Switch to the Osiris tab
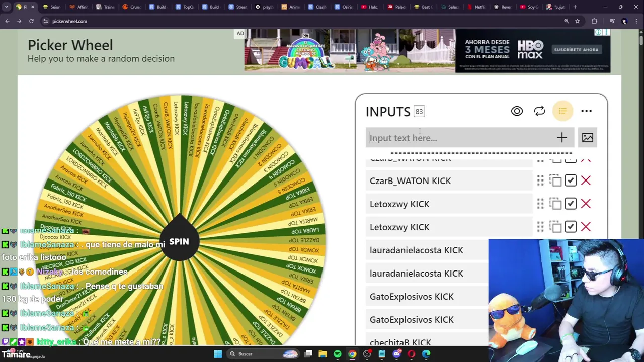Viewport: 644px width, 362px height. click(x=345, y=7)
